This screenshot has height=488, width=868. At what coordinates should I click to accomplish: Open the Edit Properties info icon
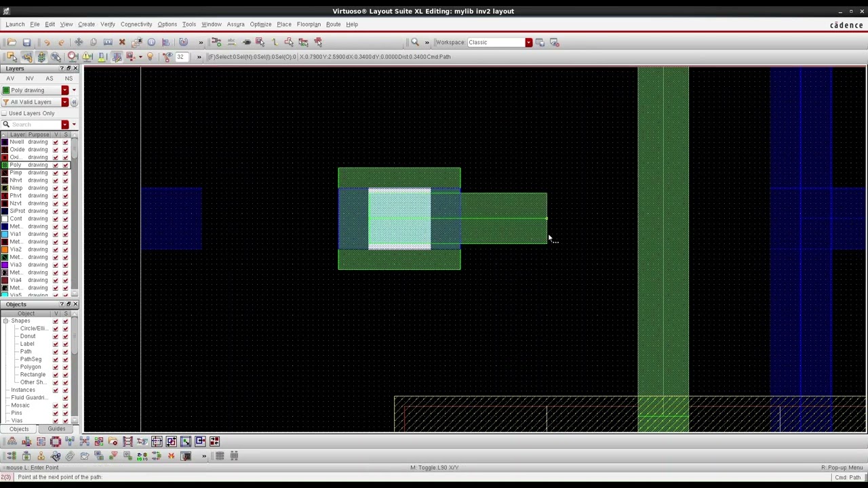(151, 42)
